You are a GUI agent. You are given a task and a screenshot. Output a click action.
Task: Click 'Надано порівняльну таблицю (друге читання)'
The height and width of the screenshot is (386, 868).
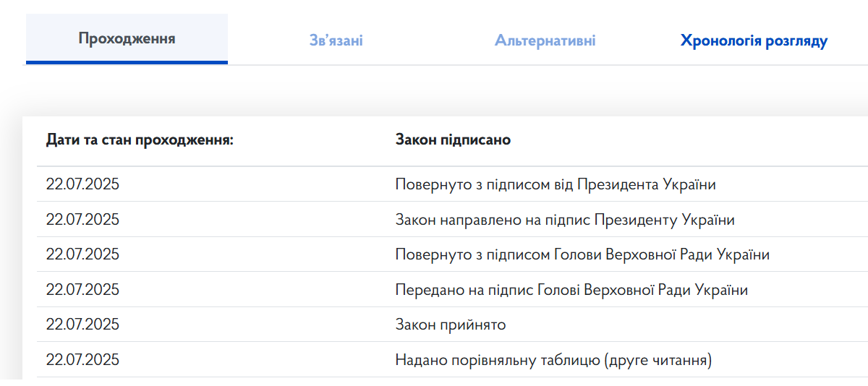tap(553, 360)
